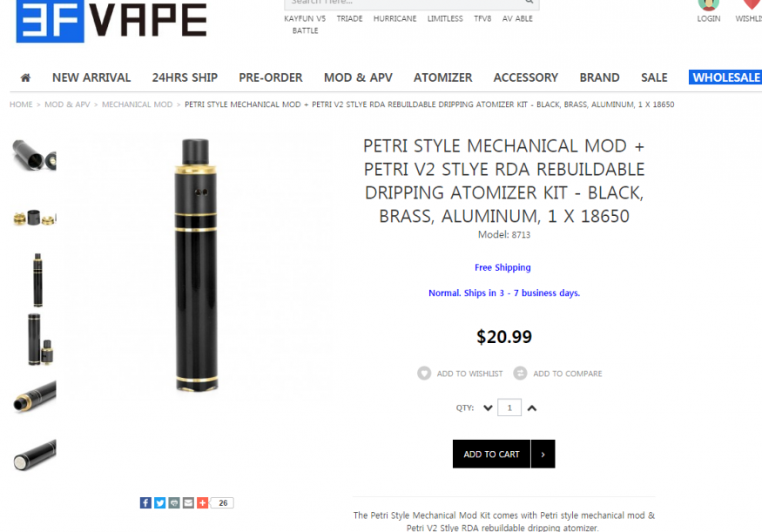This screenshot has width=762, height=532.
Task: Increase quantity with the up chevron
Action: [x=532, y=408]
